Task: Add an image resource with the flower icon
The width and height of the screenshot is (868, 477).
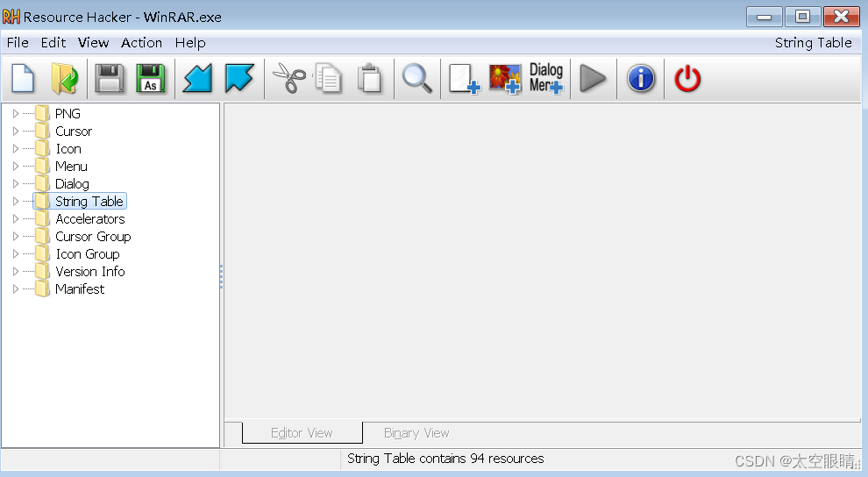Action: [x=505, y=78]
